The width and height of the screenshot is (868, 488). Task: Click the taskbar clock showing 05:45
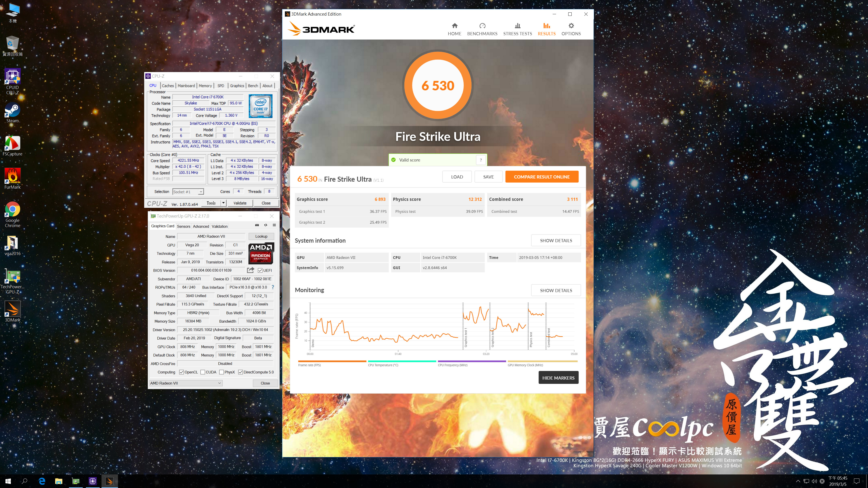(838, 481)
